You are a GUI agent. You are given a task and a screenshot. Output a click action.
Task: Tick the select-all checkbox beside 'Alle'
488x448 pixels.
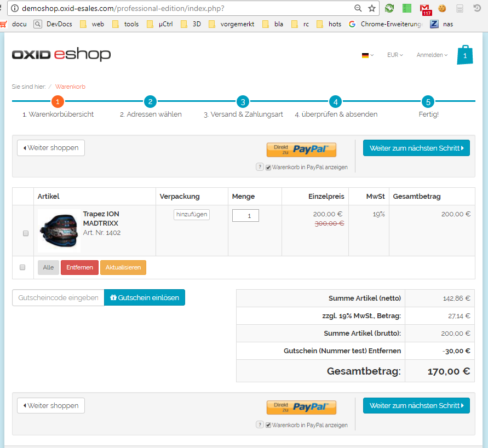click(x=22, y=267)
